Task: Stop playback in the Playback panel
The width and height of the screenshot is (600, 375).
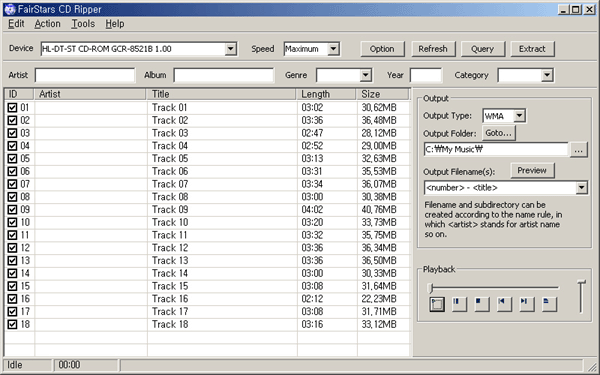Action: (x=481, y=304)
